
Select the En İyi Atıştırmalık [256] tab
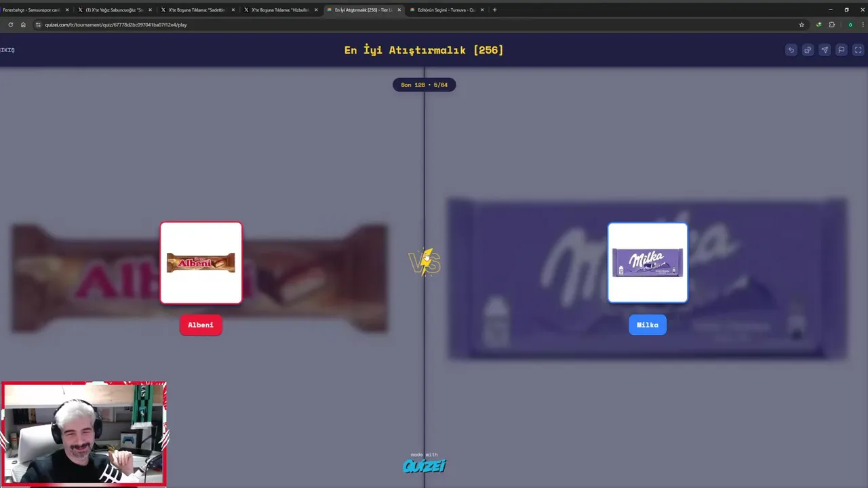(x=363, y=10)
